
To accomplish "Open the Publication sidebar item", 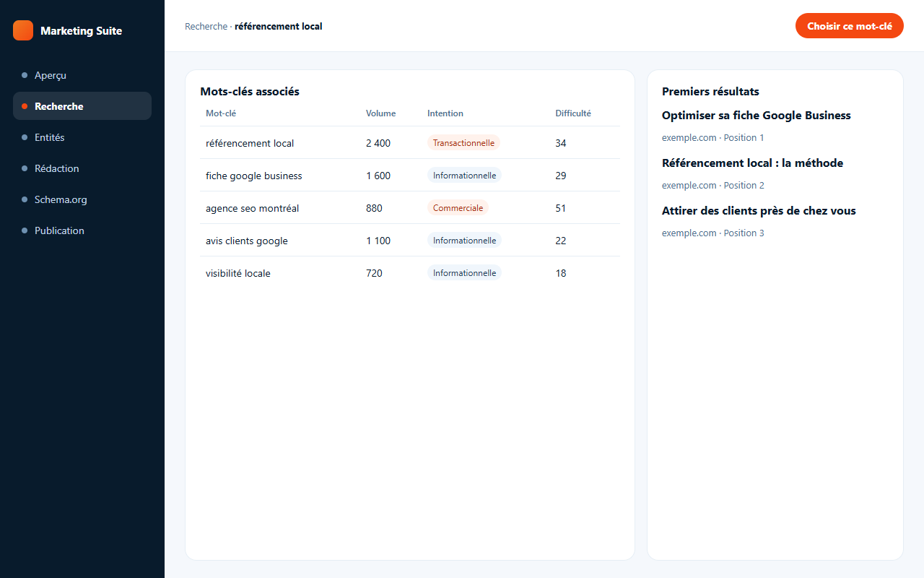I will (82, 230).
